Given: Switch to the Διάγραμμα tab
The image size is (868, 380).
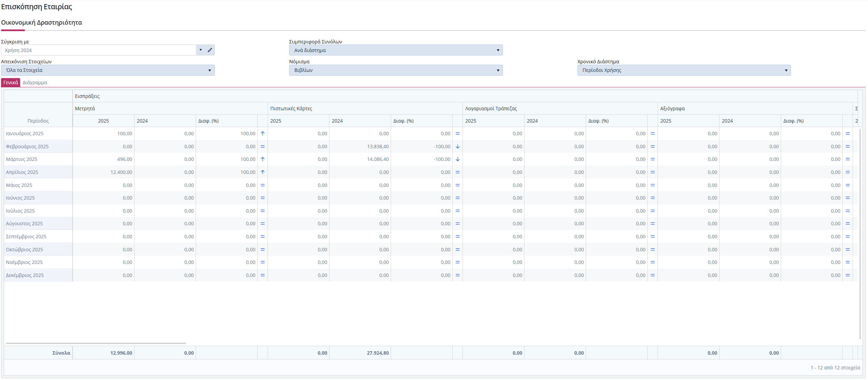Looking at the screenshot, I should point(35,83).
